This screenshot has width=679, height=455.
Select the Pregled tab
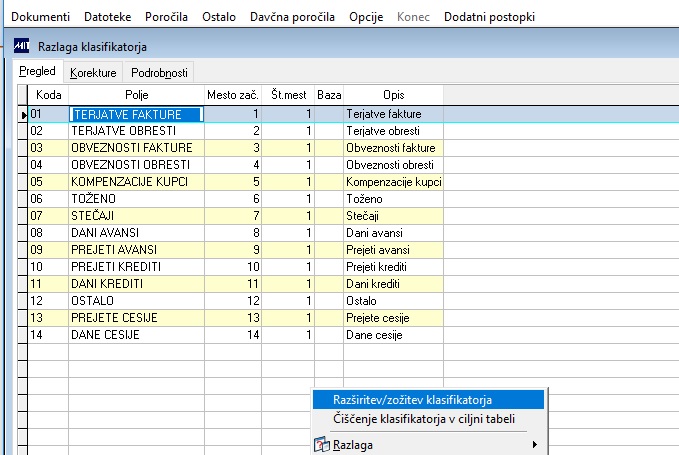(38, 71)
